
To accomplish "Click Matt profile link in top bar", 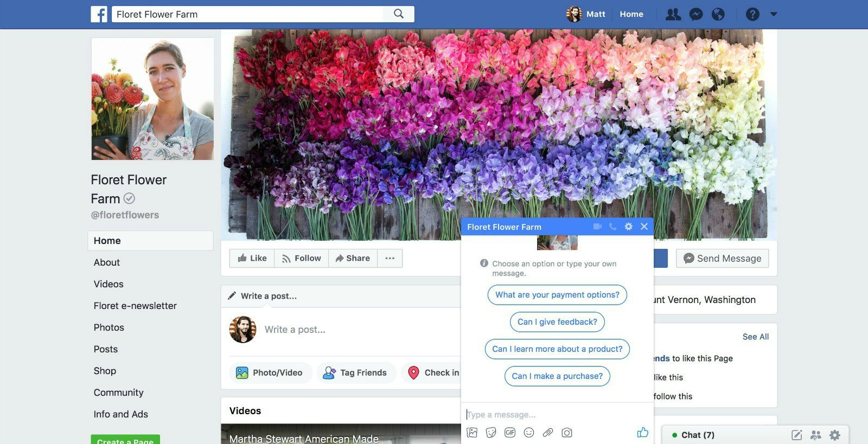I will coord(586,14).
